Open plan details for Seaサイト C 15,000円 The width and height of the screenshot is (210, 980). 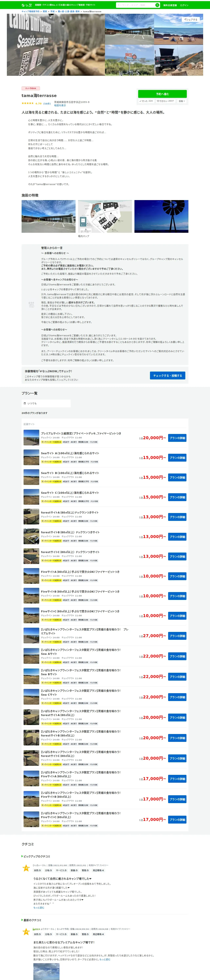point(177,497)
